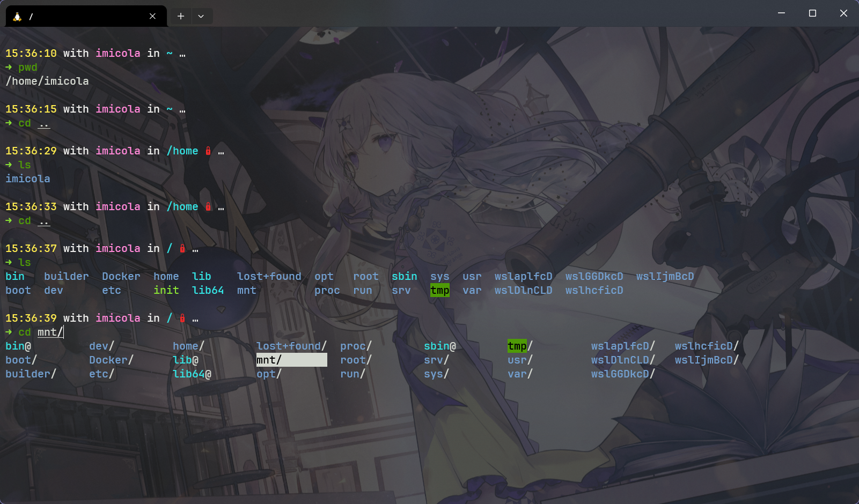Click the Linux penguin icon on the tab
Viewport: 859px width, 504px height.
pos(17,17)
